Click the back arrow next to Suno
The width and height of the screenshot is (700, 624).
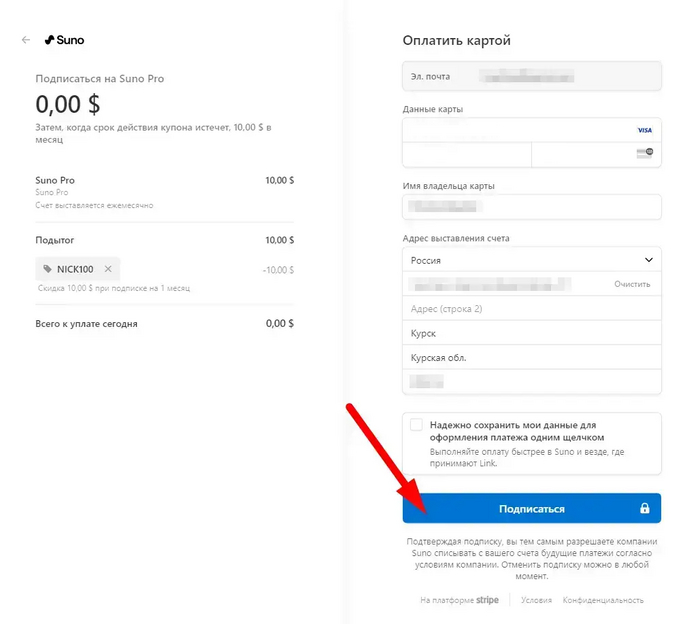coord(25,41)
